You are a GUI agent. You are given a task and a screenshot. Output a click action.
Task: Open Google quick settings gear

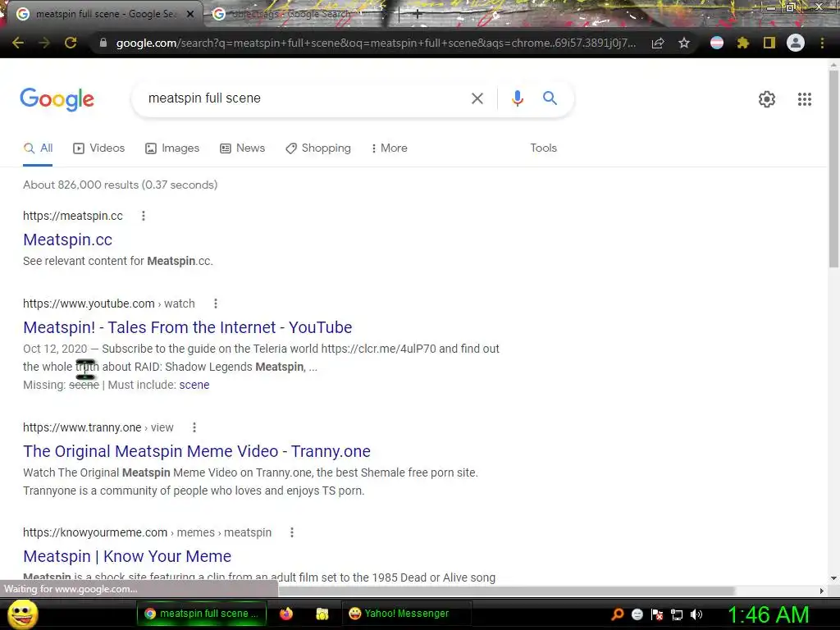[767, 99]
